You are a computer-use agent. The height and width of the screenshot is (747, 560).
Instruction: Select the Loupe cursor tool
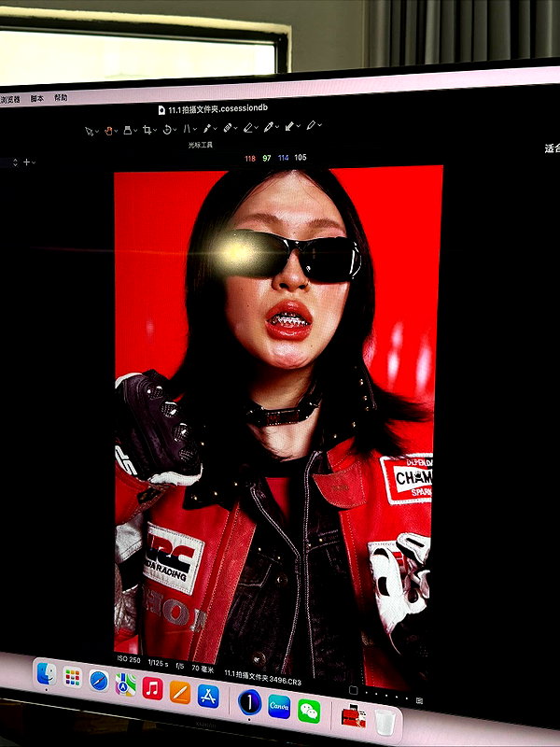tap(128, 130)
